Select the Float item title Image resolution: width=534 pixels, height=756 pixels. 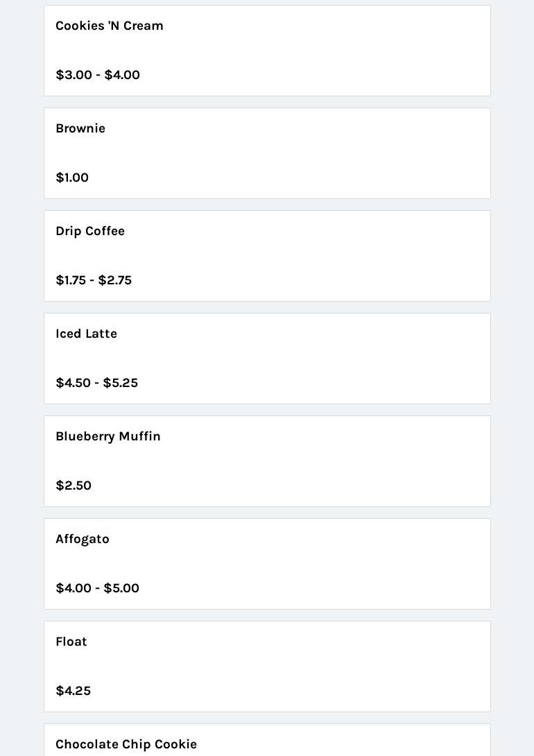coord(71,642)
